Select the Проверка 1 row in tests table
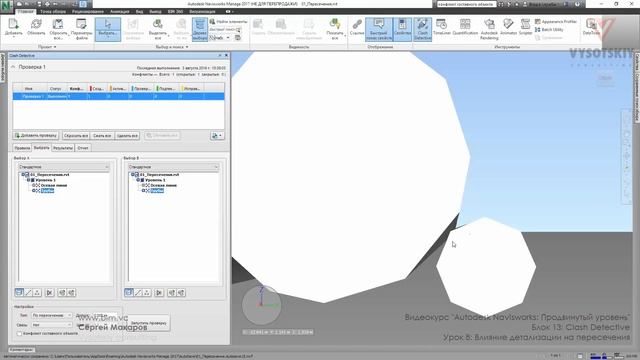This screenshot has width=640, height=360. coord(118,96)
